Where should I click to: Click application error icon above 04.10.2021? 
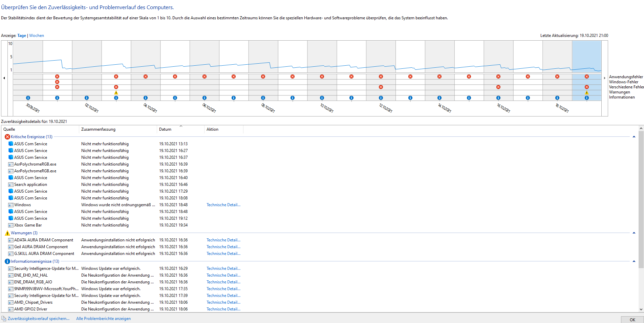coord(146,77)
